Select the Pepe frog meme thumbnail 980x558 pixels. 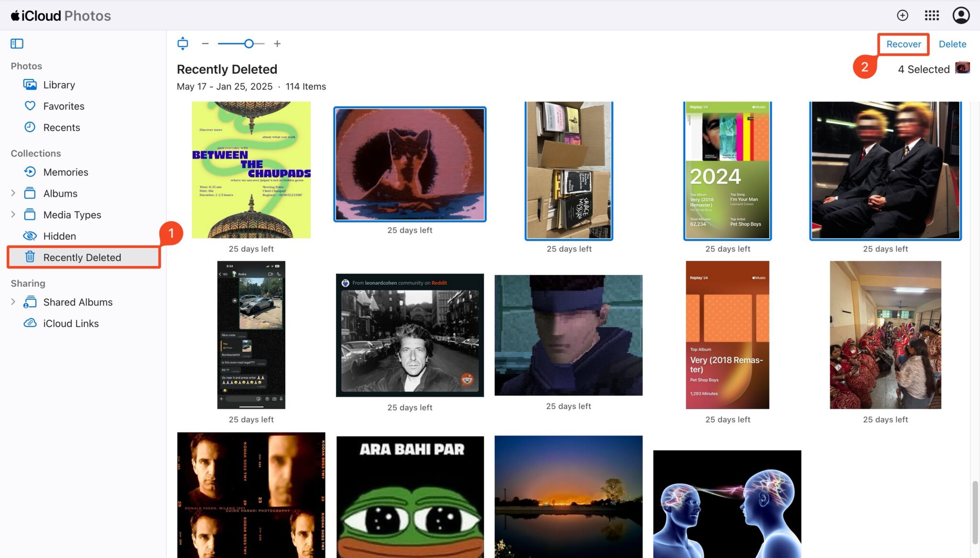410,497
